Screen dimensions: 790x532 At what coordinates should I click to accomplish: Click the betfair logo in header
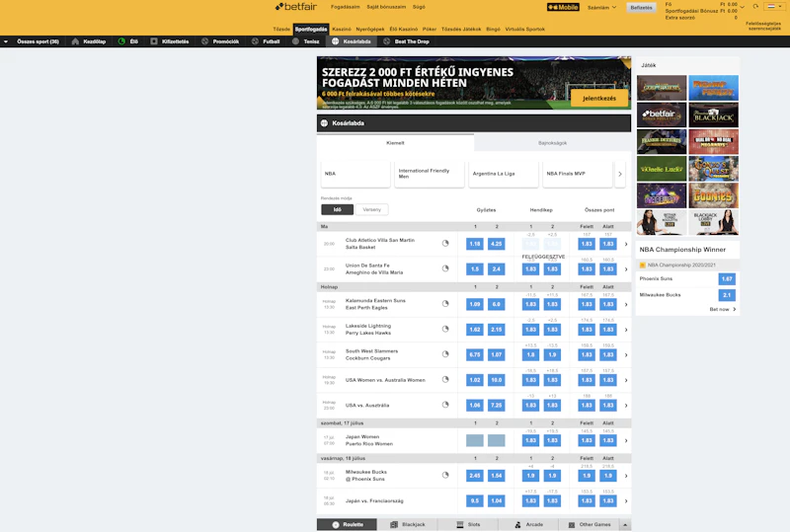pyautogui.click(x=296, y=7)
